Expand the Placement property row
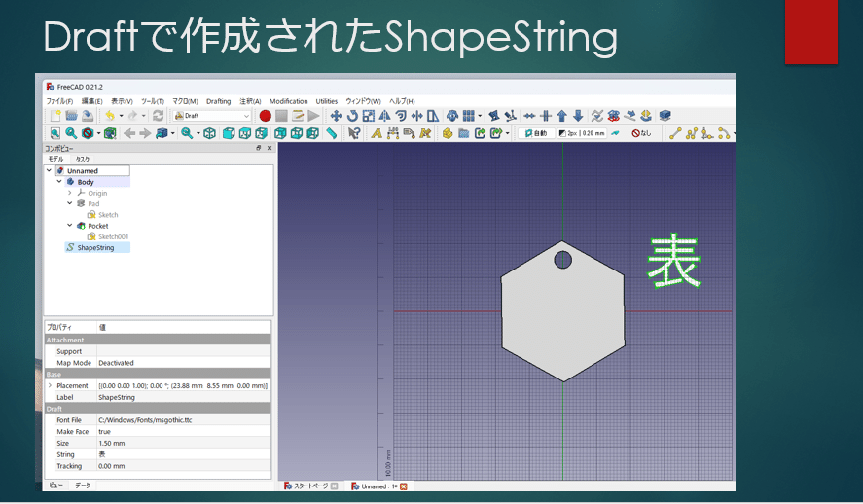This screenshot has width=863, height=504. pyautogui.click(x=50, y=385)
